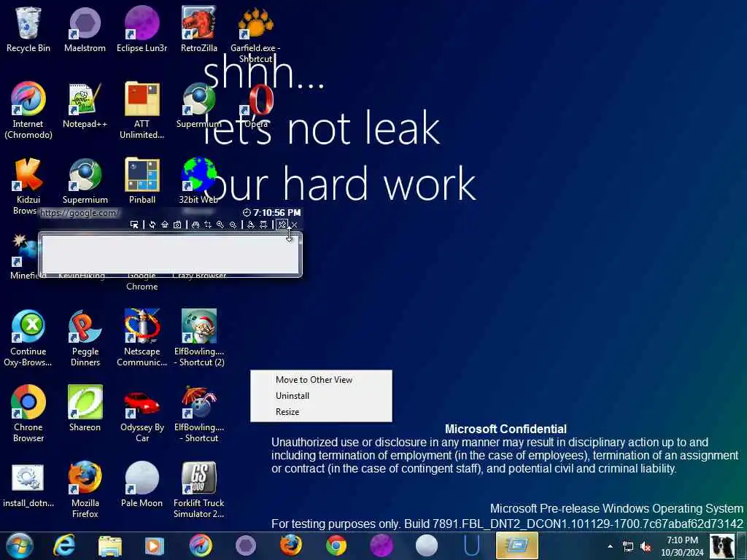Click the refresh icon in widget toolbar
The width and height of the screenshot is (747, 560).
point(152,225)
